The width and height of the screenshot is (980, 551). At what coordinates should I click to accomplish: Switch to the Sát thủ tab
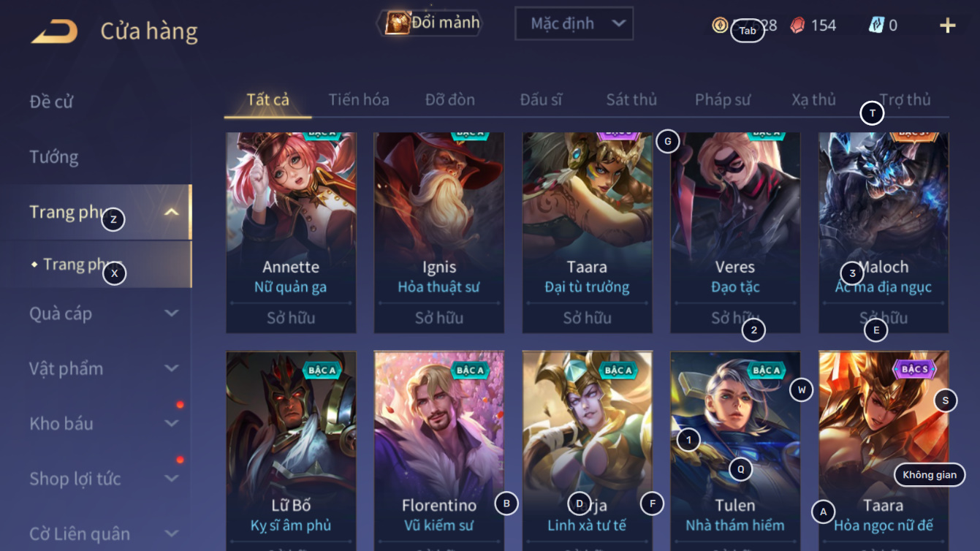(x=631, y=99)
